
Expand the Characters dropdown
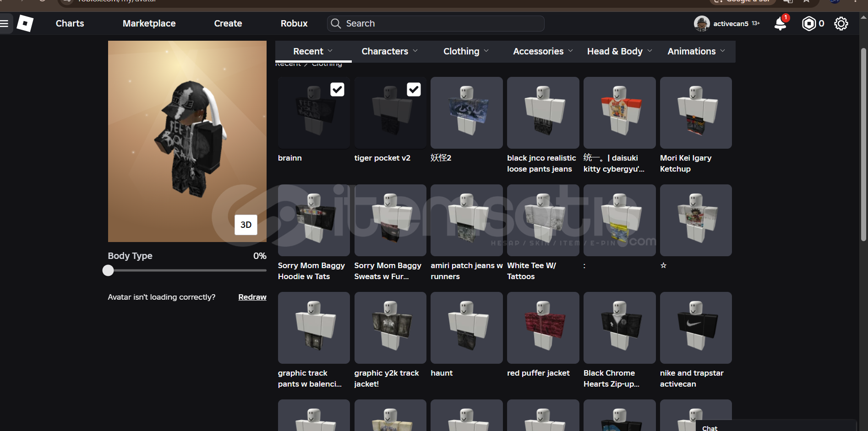389,51
